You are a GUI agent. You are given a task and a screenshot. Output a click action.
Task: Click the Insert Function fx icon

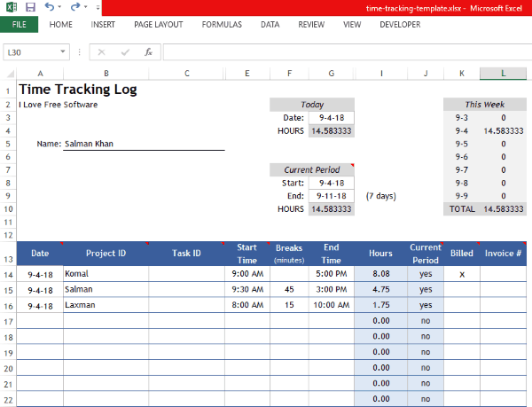coord(148,52)
